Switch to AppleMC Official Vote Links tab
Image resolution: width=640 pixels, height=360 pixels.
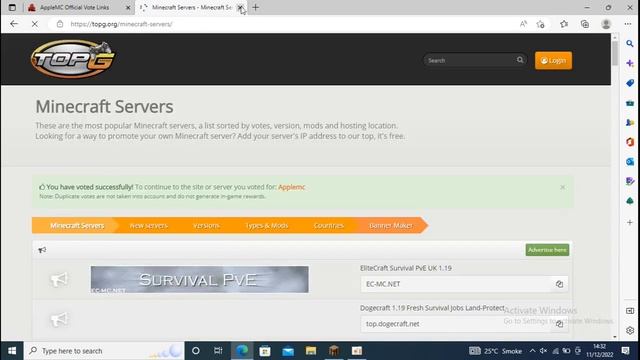click(74, 7)
